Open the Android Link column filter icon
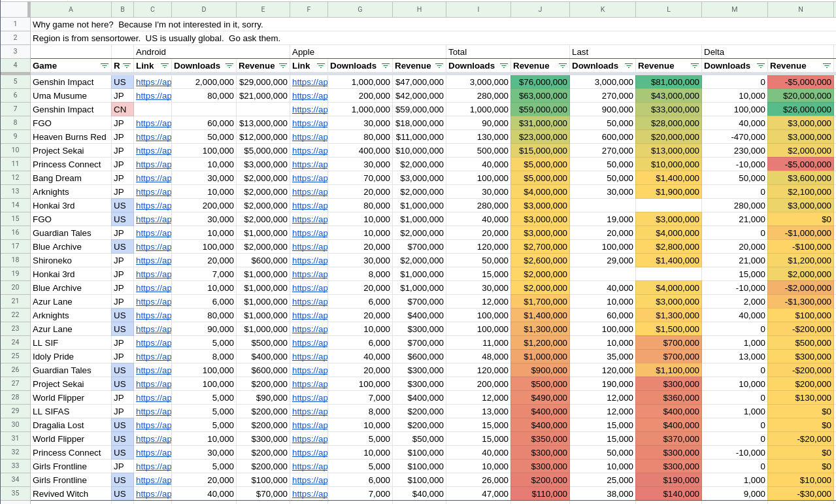Image resolution: width=836 pixels, height=504 pixels. pos(165,66)
